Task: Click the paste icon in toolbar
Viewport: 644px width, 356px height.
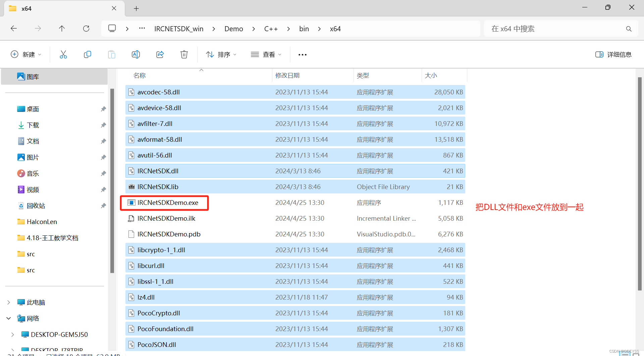Action: [x=112, y=54]
